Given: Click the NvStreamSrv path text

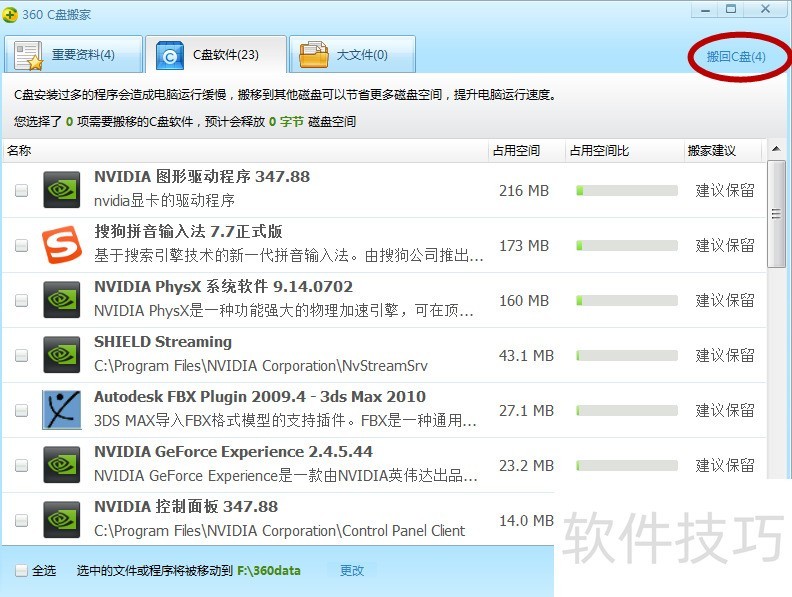Looking at the screenshot, I should pos(261,366).
